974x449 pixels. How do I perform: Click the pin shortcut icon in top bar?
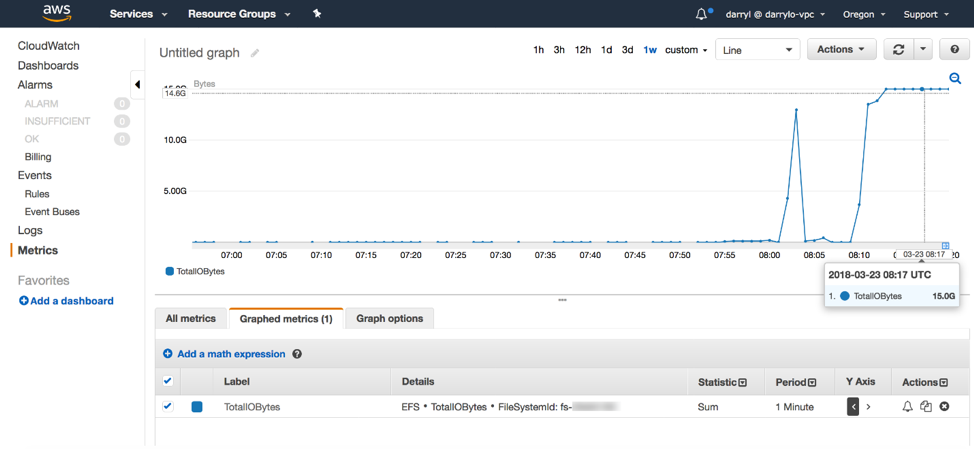(317, 14)
